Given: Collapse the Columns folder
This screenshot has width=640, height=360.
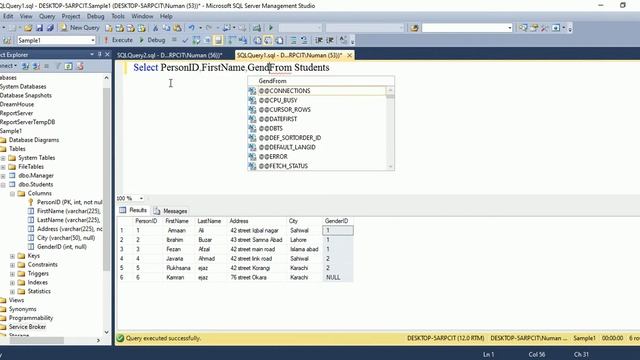Looking at the screenshot, I should [12, 193].
